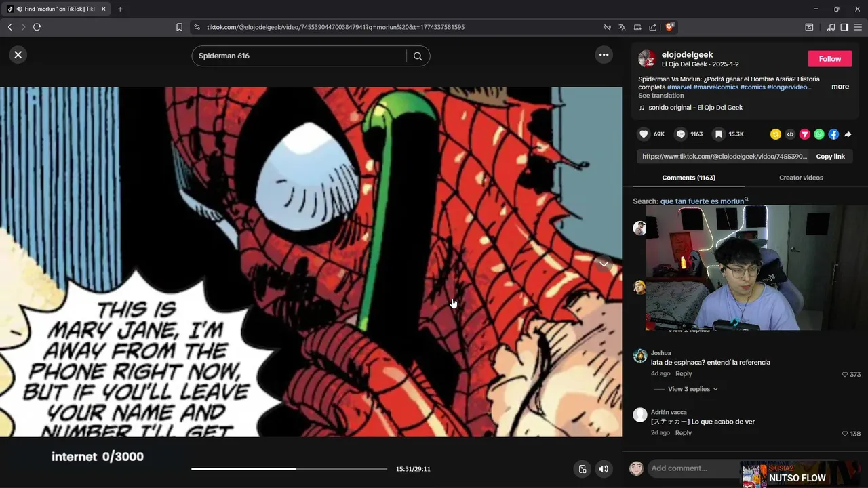The height and width of the screenshot is (488, 868).
Task: Share the video to Facebook
Action: (833, 134)
